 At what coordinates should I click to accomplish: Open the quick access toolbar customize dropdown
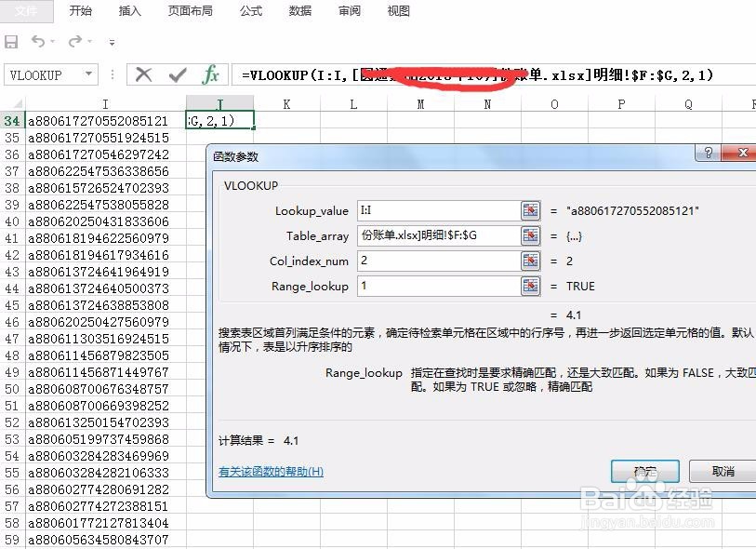pos(111,42)
